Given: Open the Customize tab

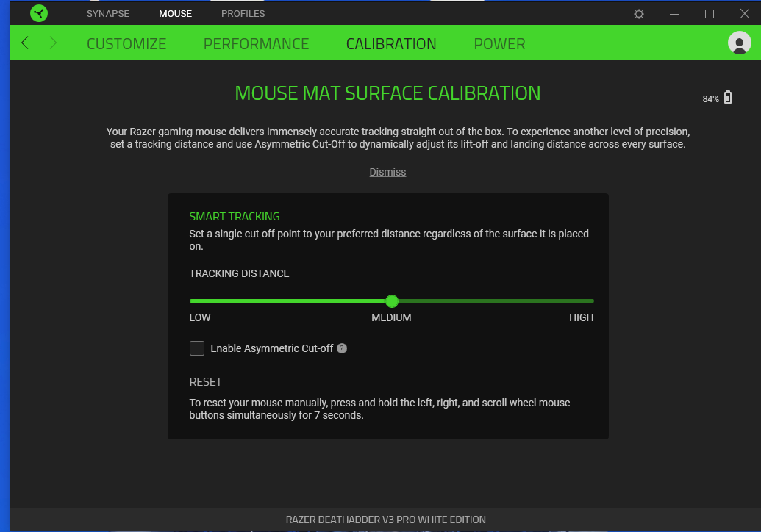Looking at the screenshot, I should 126,44.
